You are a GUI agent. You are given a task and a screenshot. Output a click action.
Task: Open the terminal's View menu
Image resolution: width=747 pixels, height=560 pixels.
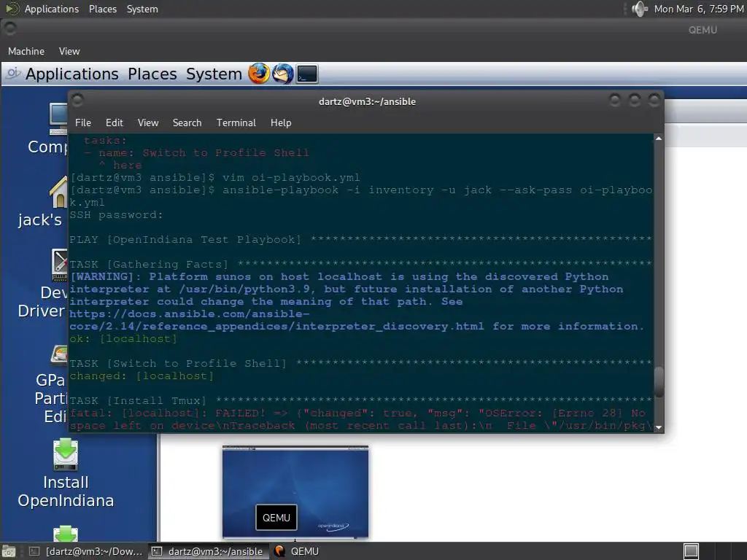148,122
